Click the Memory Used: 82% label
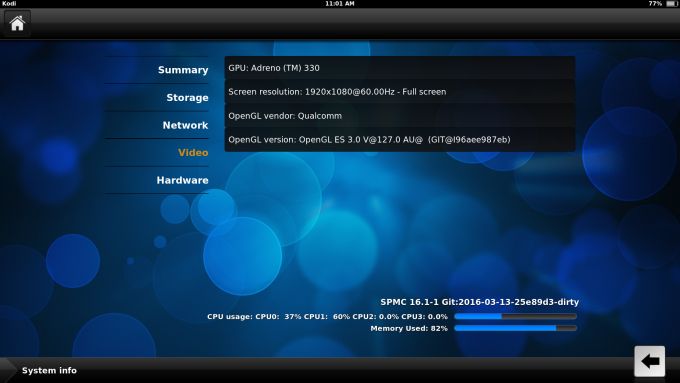The width and height of the screenshot is (680, 383). point(409,328)
